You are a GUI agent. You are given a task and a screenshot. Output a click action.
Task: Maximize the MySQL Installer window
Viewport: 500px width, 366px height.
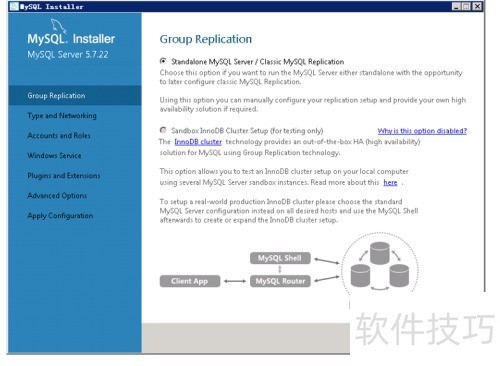[467, 6]
